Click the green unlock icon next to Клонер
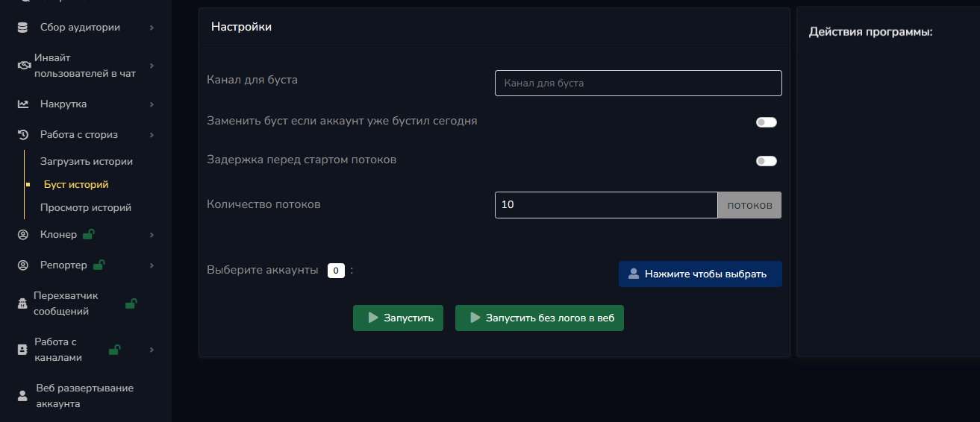980x422 pixels. click(x=88, y=234)
